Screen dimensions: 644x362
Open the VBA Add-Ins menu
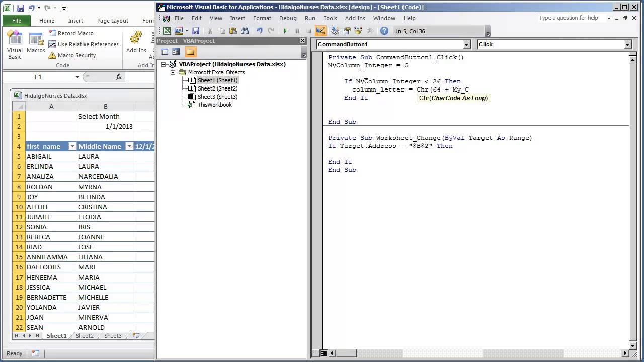[355, 18]
